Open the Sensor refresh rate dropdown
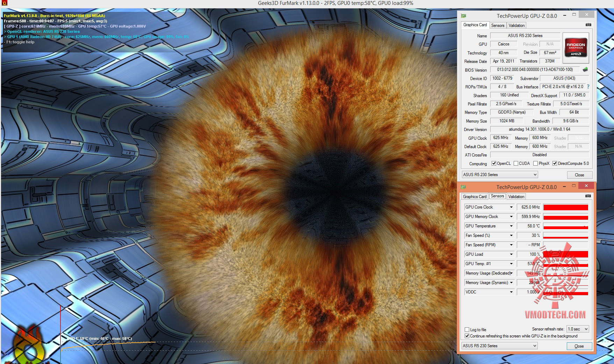The width and height of the screenshot is (614, 364). (x=578, y=329)
